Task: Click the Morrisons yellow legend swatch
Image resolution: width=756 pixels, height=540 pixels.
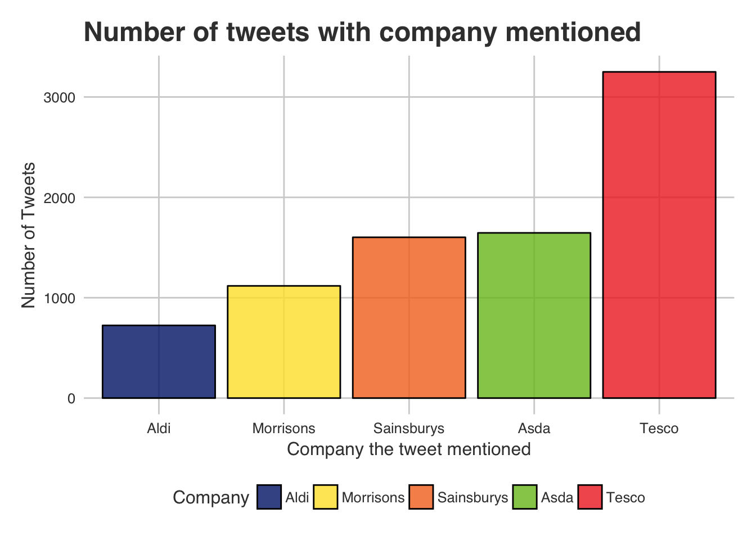Action: [325, 497]
